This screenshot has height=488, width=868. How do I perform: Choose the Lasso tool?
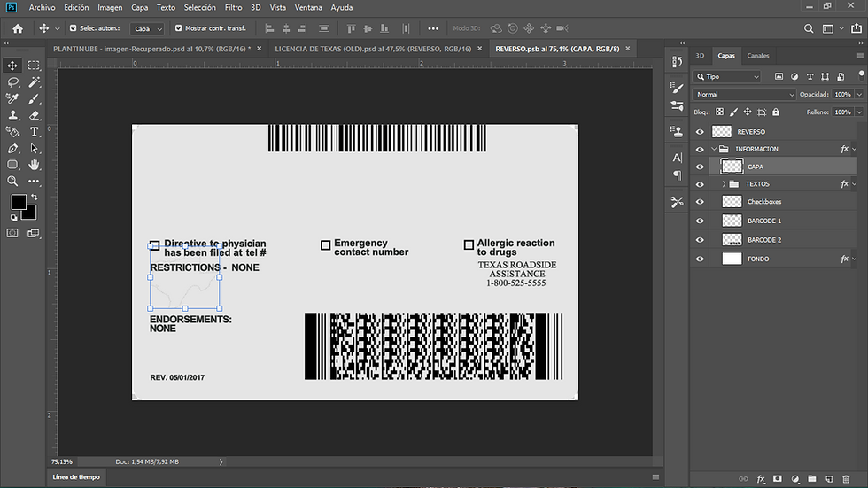click(12, 81)
